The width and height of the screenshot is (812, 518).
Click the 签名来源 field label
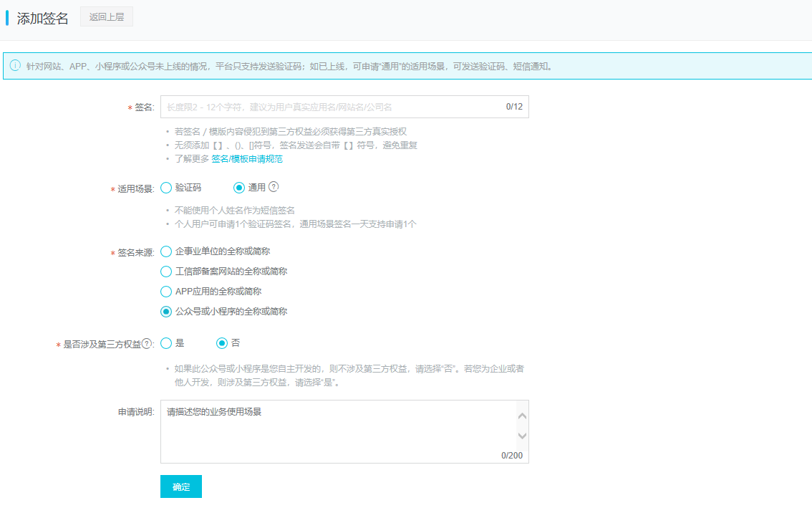[135, 253]
